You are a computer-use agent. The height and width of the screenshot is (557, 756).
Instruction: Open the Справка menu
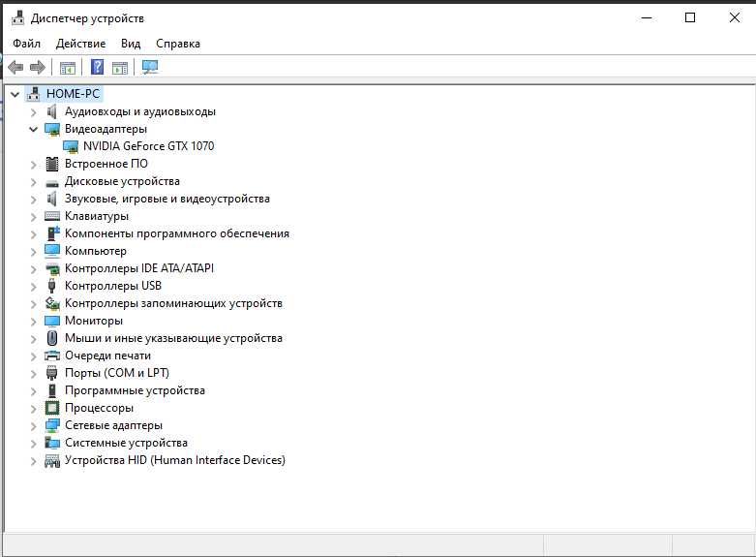(x=178, y=44)
